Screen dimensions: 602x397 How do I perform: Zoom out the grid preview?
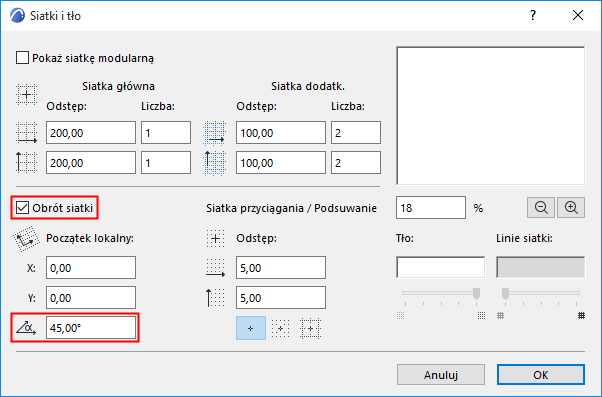541,208
